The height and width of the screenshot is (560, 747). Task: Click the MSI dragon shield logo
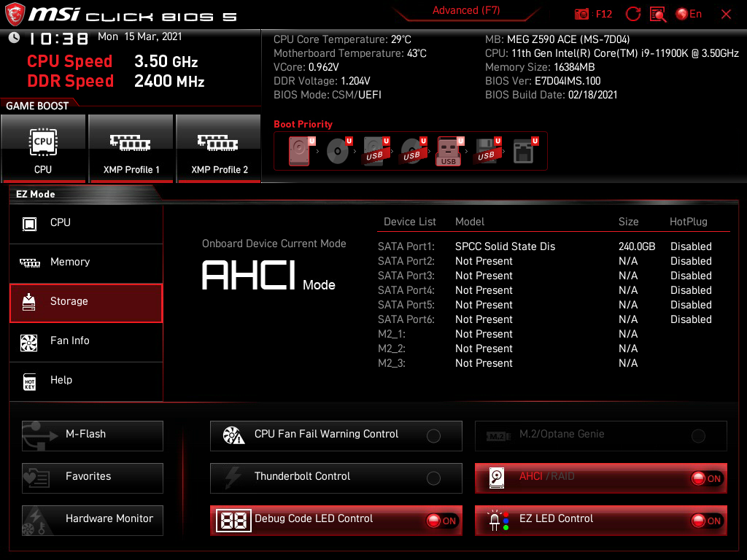15,15
